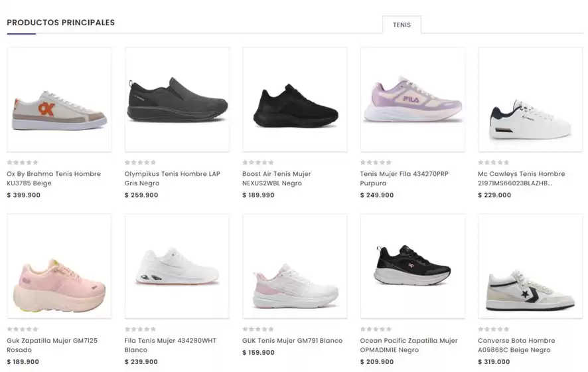588x372 pixels.
Task: Open the Tenis Mujer Fila 434270PRP link
Action: (404, 178)
